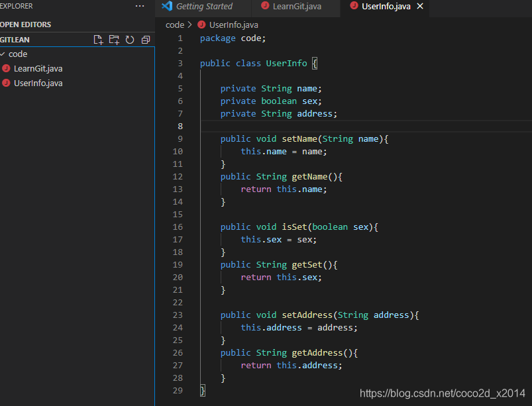Collapse all folders in explorer
This screenshot has width=532, height=406.
(x=146, y=40)
